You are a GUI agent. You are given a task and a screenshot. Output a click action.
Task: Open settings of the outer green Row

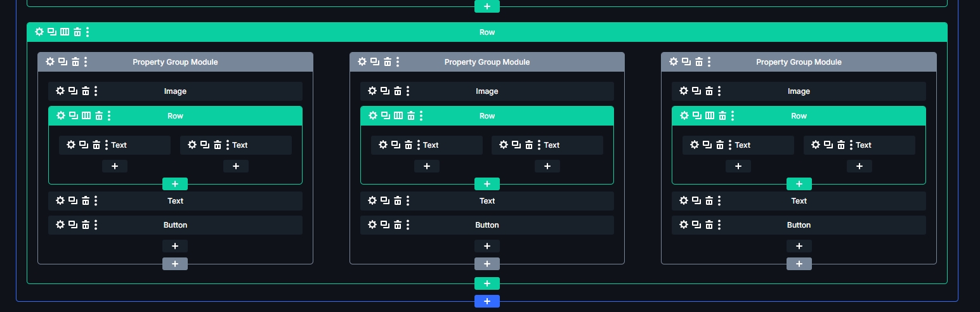(x=39, y=32)
